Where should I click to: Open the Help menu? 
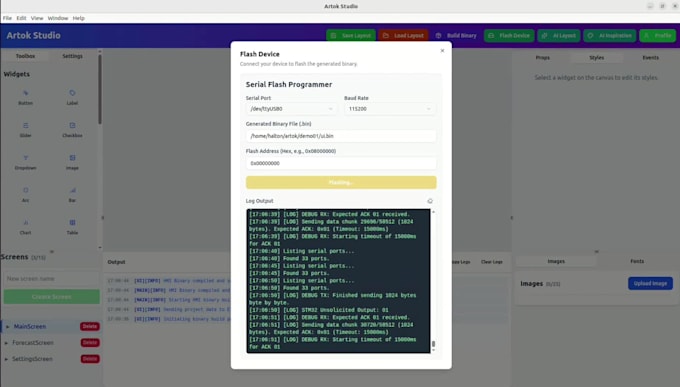tap(78, 18)
